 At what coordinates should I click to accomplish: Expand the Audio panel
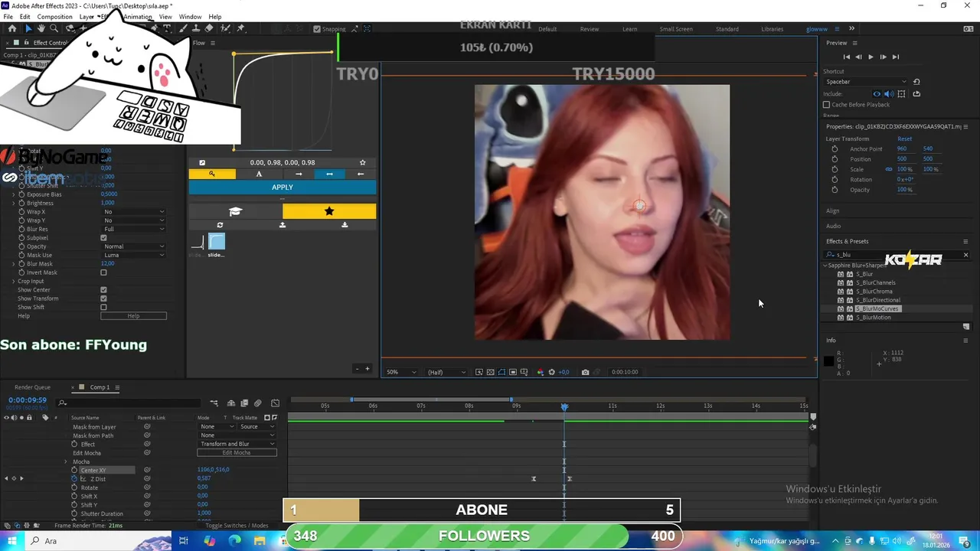point(834,227)
